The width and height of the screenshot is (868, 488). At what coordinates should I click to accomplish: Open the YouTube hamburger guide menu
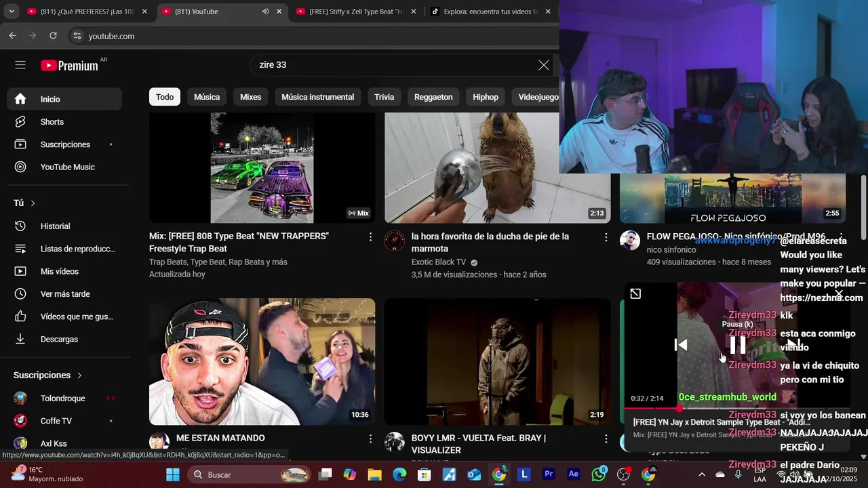click(x=20, y=65)
